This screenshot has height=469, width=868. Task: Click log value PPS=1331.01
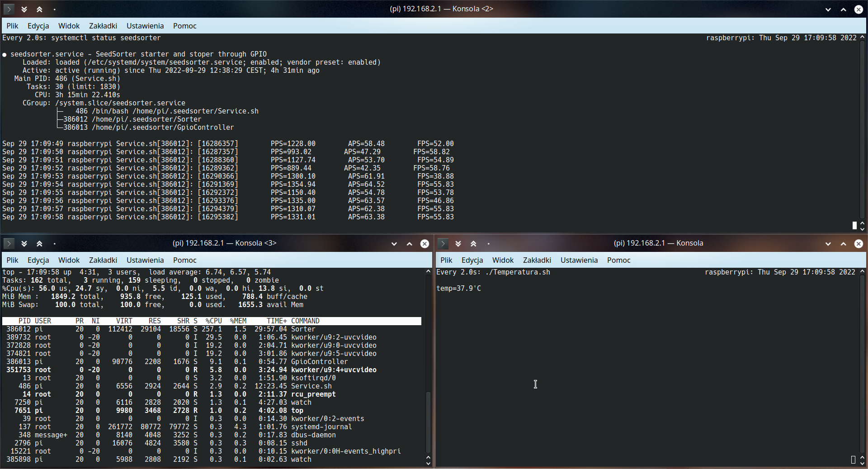[x=293, y=217]
